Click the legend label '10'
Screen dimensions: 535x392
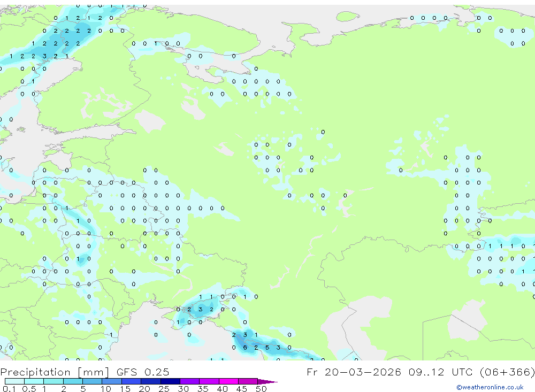coord(106,389)
